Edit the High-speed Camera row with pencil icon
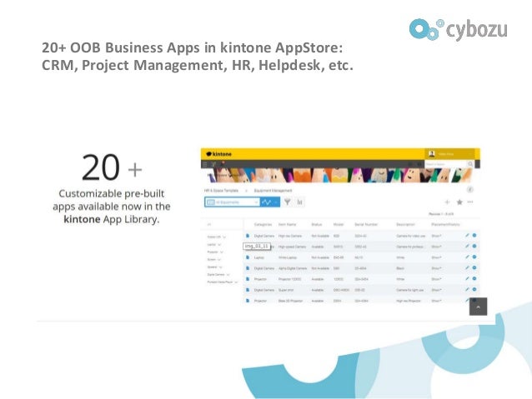Screen dimensions: 532x399 click(467, 246)
